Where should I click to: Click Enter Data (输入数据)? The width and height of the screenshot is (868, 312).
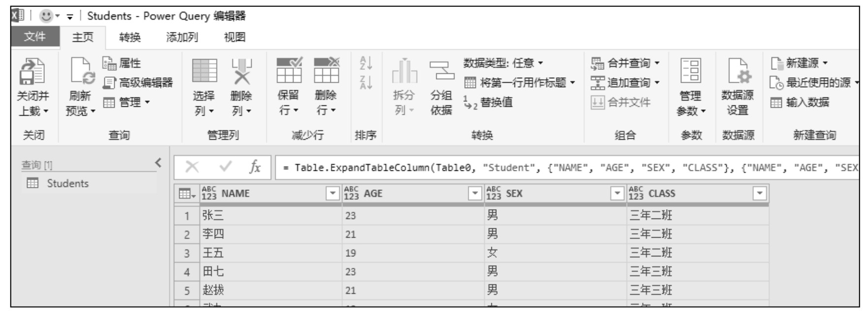pos(800,102)
